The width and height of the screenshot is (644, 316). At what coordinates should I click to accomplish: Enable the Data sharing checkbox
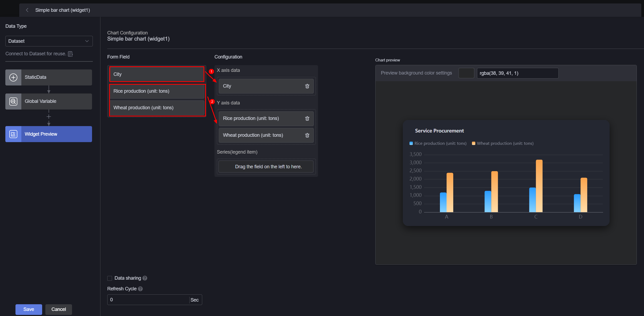pyautogui.click(x=110, y=278)
